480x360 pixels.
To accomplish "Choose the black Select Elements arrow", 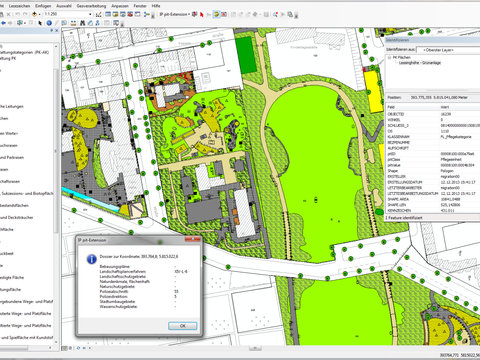I will [40, 23].
